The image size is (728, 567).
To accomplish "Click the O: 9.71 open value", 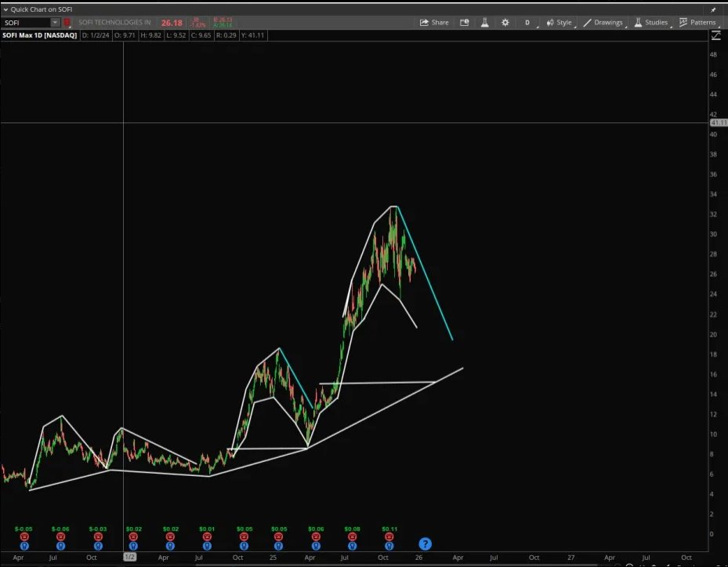I will (x=125, y=35).
